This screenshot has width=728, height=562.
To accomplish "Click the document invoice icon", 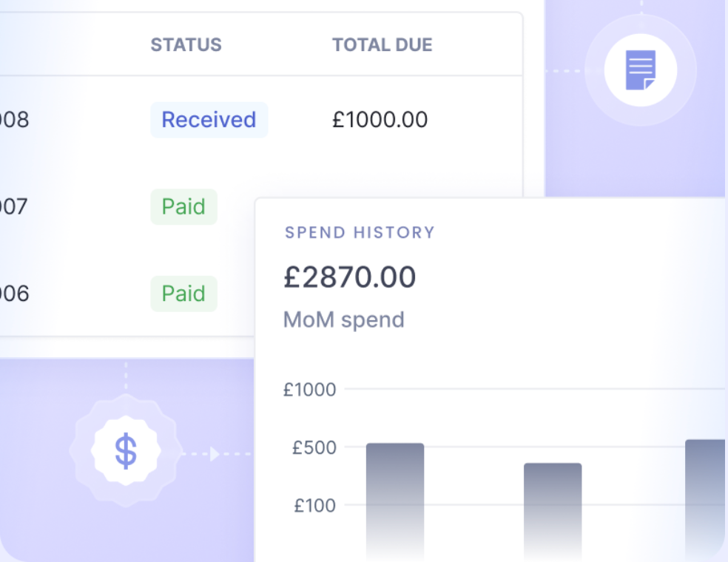I will pyautogui.click(x=640, y=70).
